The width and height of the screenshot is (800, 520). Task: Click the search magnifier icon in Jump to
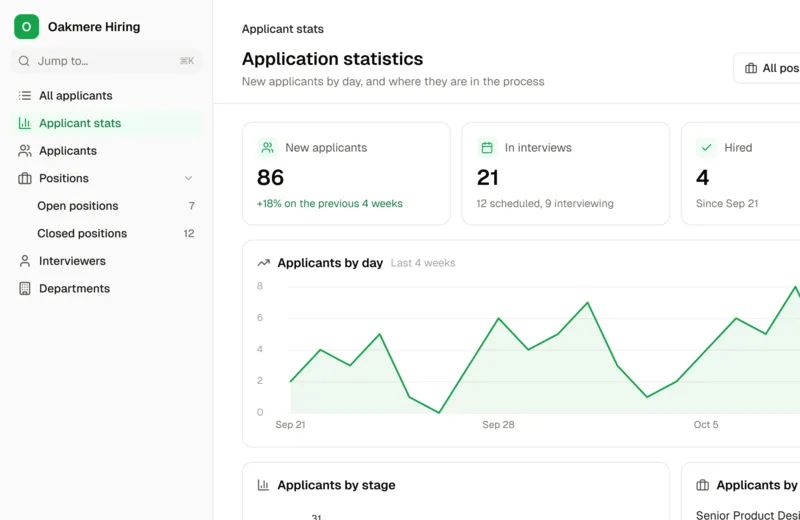24,61
